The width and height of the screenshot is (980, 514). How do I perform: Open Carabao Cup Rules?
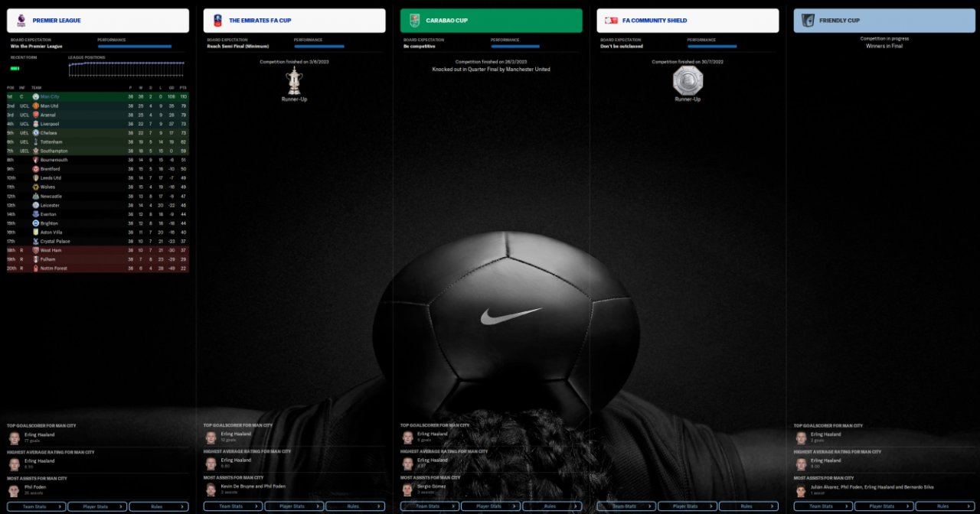tap(552, 506)
